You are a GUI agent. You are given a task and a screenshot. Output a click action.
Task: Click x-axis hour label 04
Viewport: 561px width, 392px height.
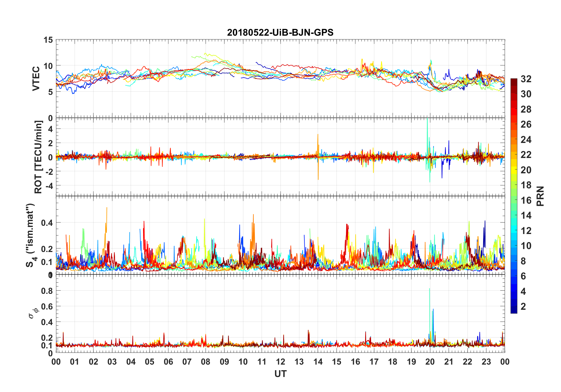(x=131, y=362)
